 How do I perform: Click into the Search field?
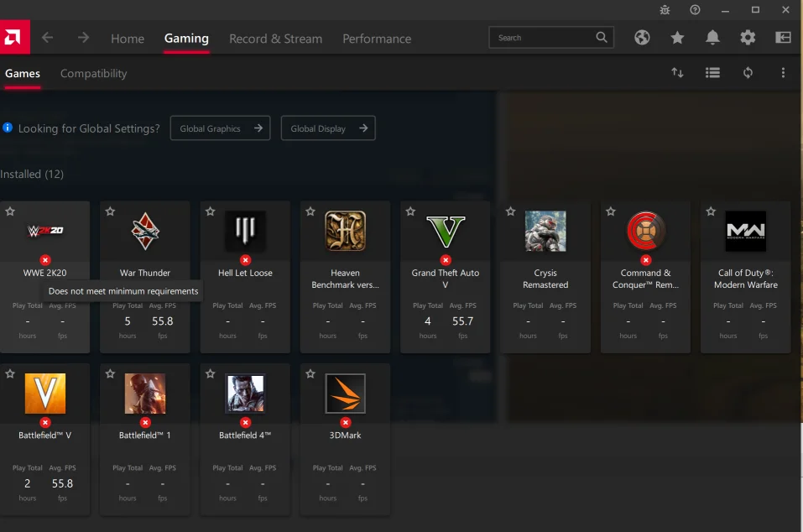(551, 38)
